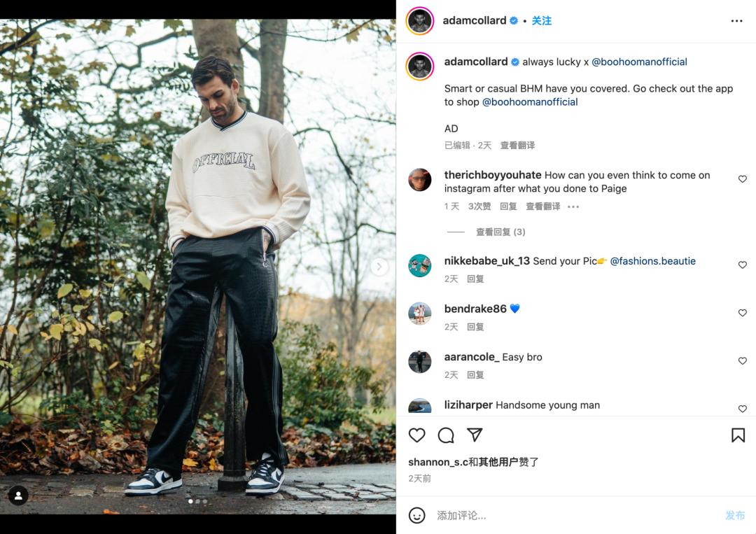Open the @boohoomanofficial mention in caption

coord(639,62)
